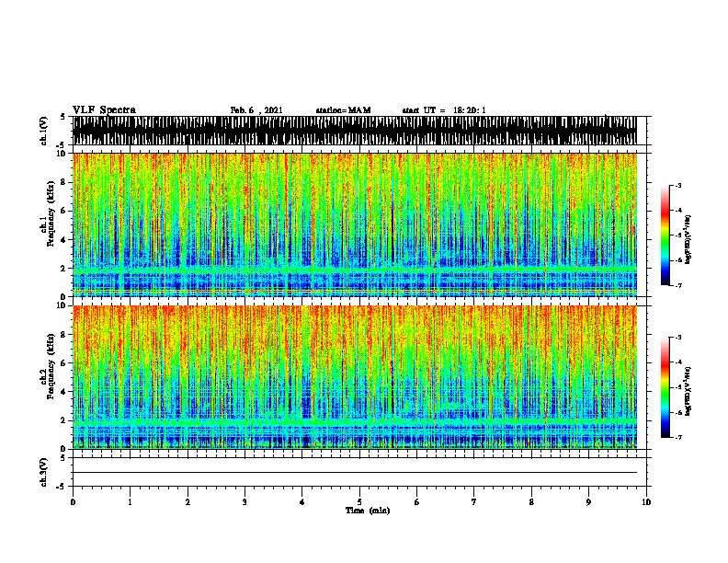Click the ch.2 frequency tick label "2"
This screenshot has height=563, width=728.
pyautogui.click(x=63, y=420)
